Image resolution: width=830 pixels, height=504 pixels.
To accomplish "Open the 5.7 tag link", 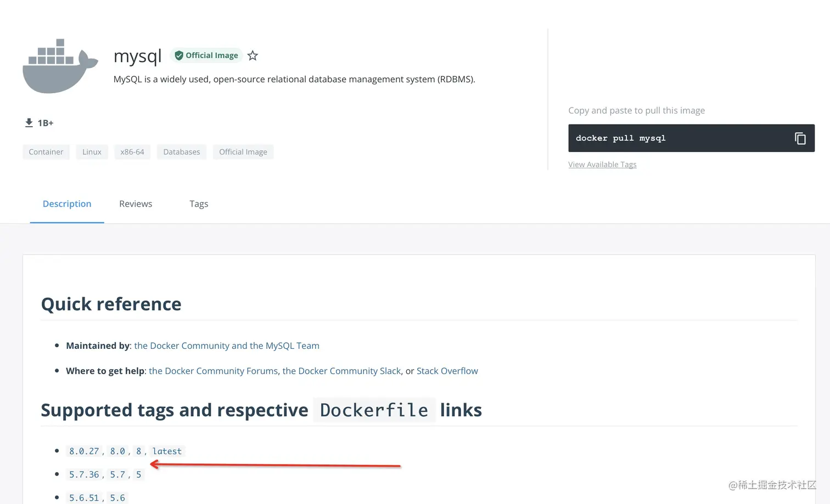I will coord(117,475).
